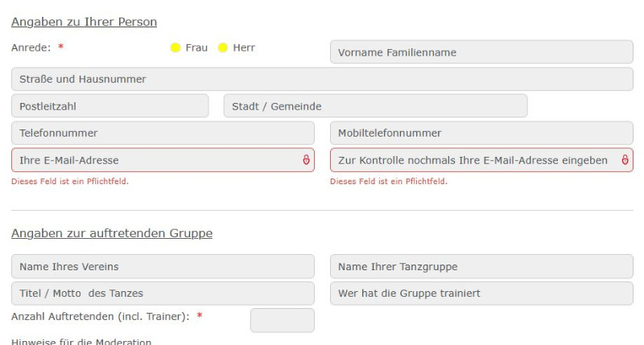
Task: Focus the Name Ihrer Tanzgruppe field
Action: (481, 267)
